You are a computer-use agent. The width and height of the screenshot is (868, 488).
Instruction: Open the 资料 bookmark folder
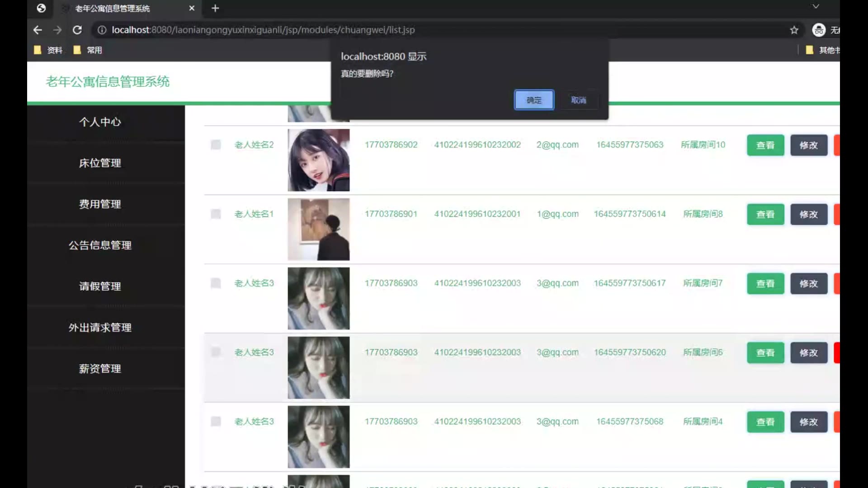click(48, 50)
